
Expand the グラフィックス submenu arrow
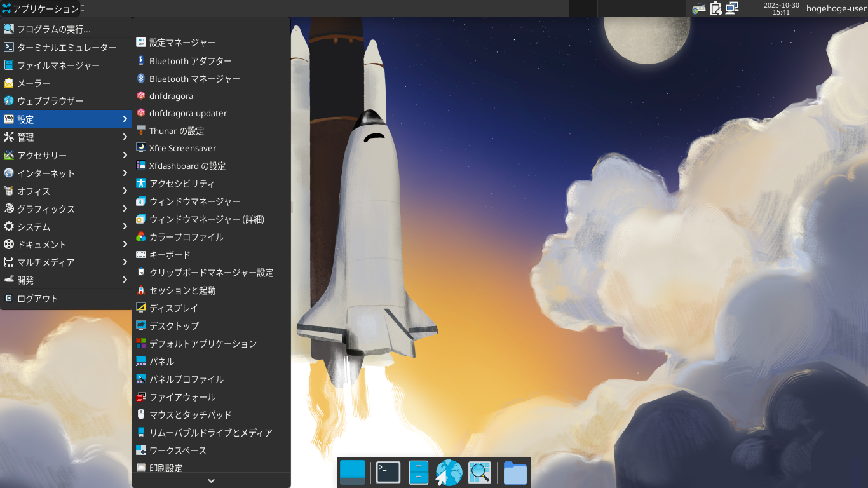pyautogui.click(x=125, y=209)
